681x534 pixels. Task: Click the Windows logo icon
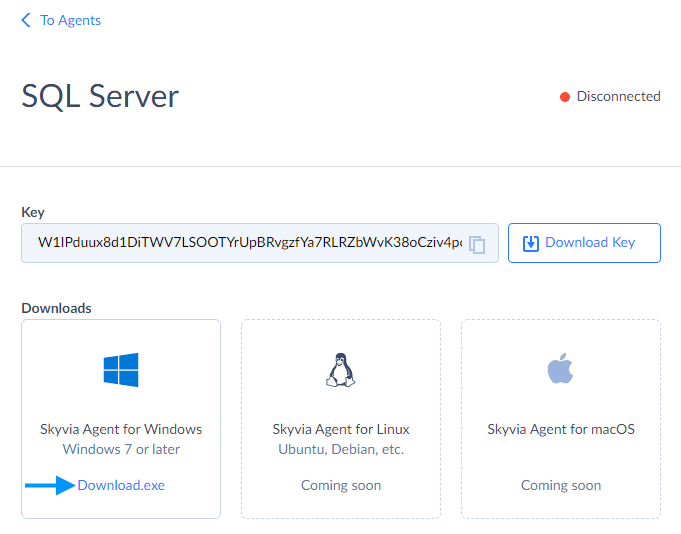point(121,370)
